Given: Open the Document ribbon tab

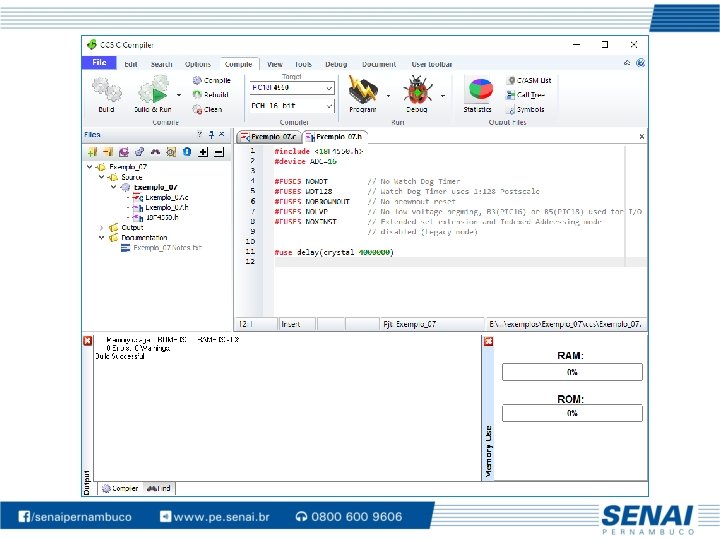Looking at the screenshot, I should (379, 64).
